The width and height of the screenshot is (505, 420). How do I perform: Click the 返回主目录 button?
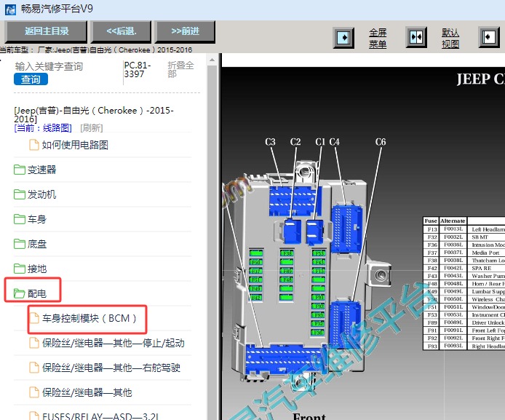pyautogui.click(x=47, y=31)
